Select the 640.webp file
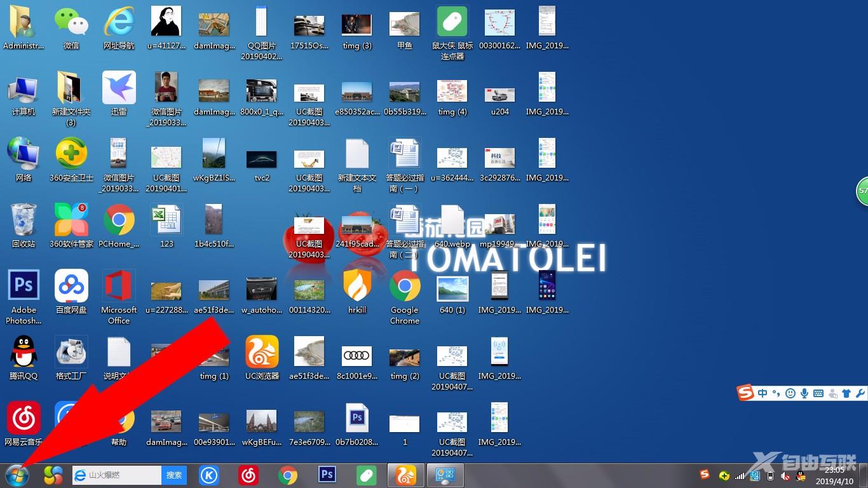 click(452, 227)
